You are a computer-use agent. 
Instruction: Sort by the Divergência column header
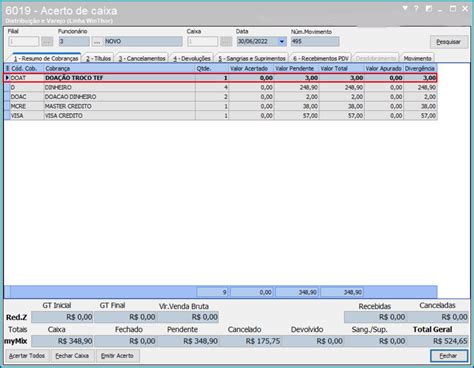click(x=420, y=68)
